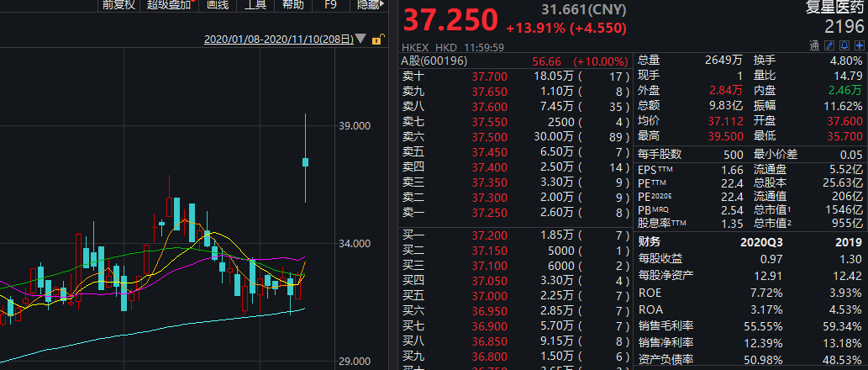Click the 每手股数 value 500
The width and height of the screenshot is (868, 370).
(x=734, y=155)
